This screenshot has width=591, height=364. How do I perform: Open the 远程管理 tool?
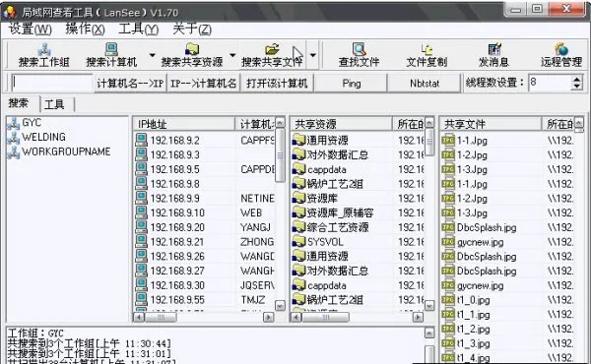coord(561,55)
